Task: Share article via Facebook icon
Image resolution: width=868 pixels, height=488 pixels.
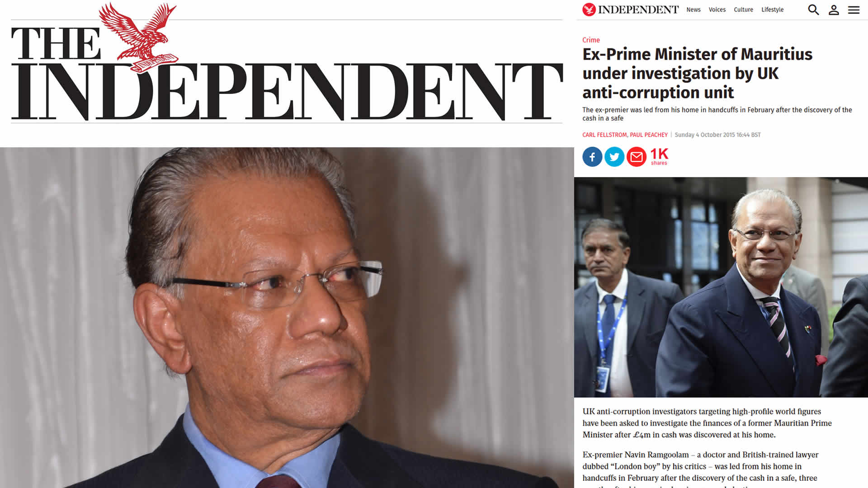Action: pyautogui.click(x=592, y=157)
